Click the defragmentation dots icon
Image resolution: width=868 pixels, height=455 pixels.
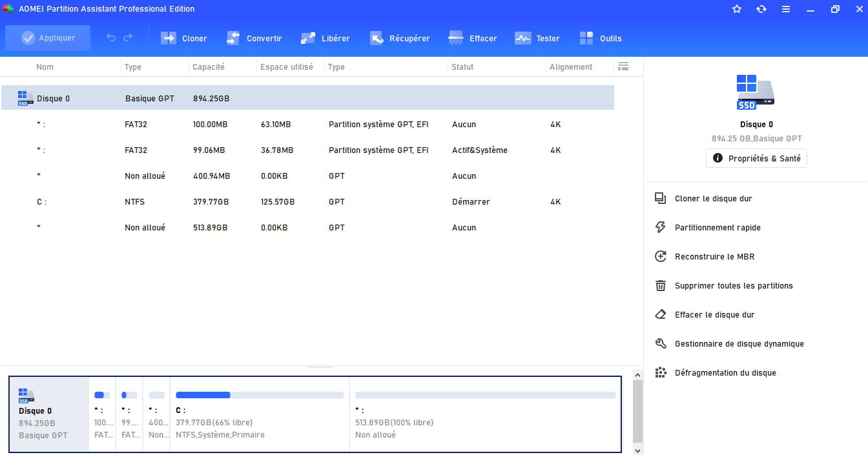660,373
